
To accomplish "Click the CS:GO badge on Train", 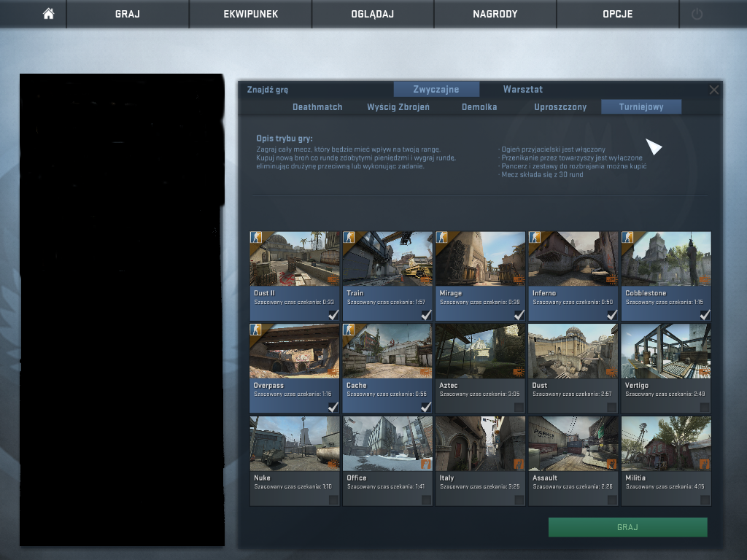I will [349, 237].
